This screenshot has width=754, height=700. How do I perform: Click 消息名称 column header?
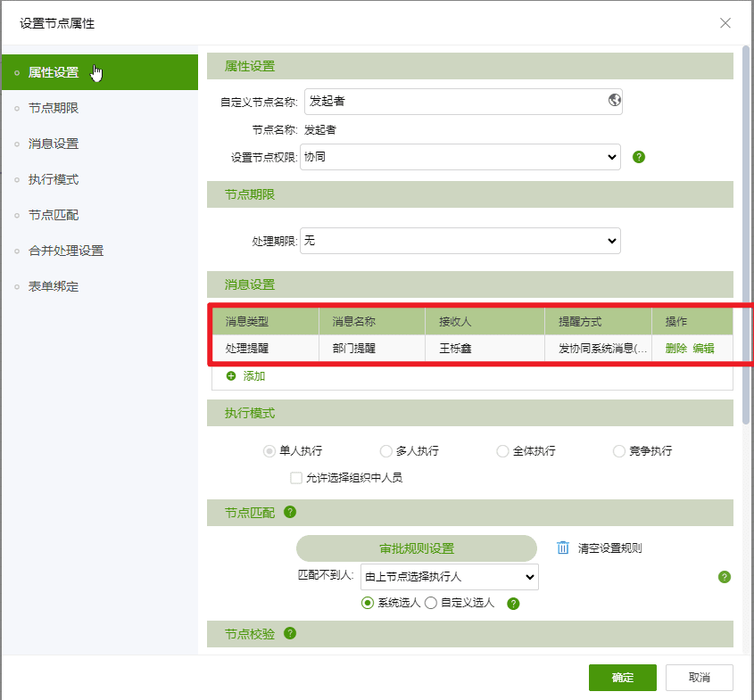point(372,321)
